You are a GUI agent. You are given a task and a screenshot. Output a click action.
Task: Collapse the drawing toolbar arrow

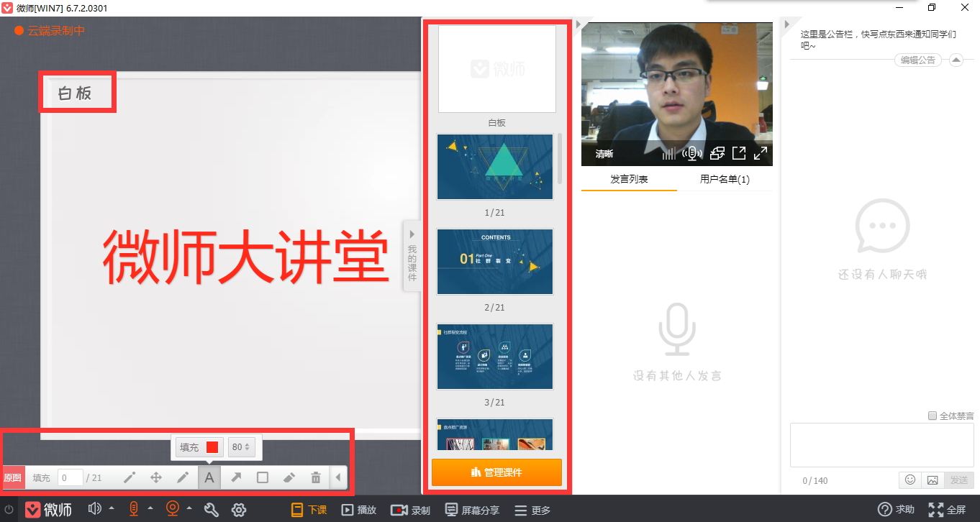click(338, 477)
